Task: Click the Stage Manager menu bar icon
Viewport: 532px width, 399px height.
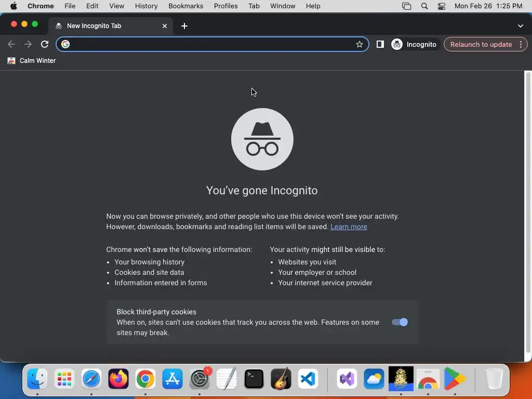Action: pyautogui.click(x=406, y=6)
